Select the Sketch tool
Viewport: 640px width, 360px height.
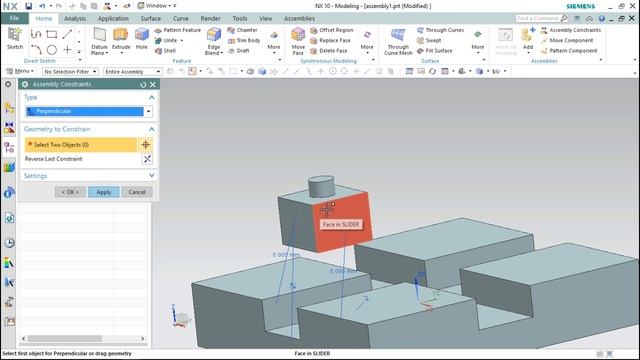coord(15,38)
